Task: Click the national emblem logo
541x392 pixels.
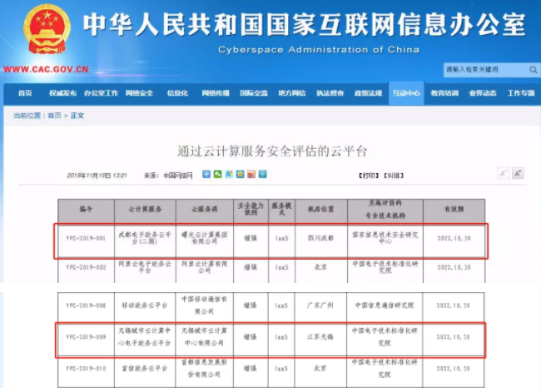Action: (x=47, y=31)
